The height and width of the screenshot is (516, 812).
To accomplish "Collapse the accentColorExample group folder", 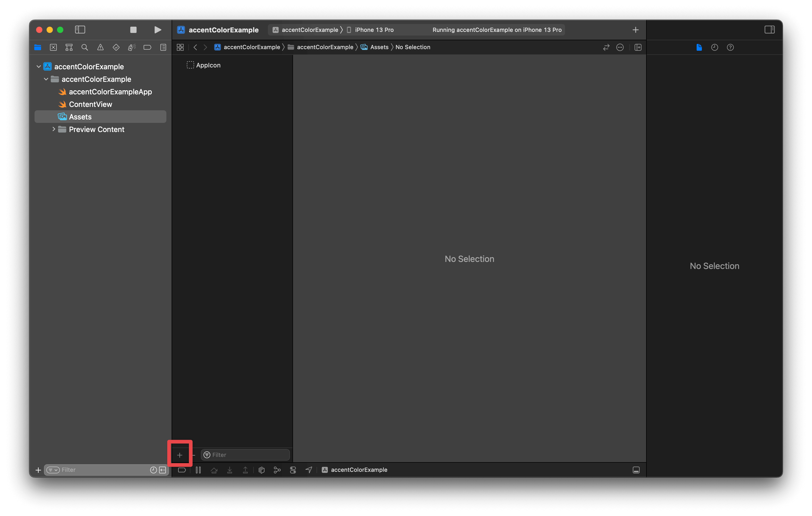I will coord(46,79).
